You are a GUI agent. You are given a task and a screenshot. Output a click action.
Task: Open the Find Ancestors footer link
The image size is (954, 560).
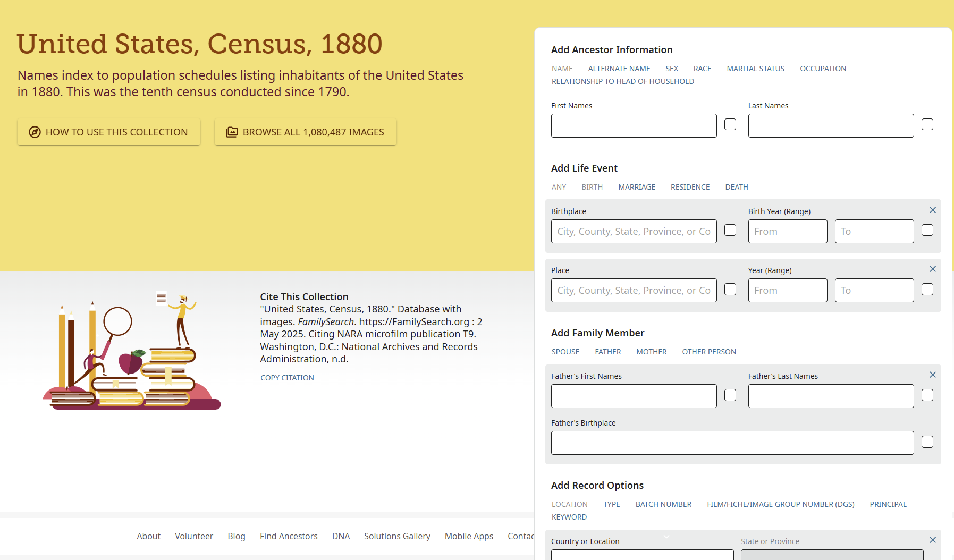[x=289, y=536]
